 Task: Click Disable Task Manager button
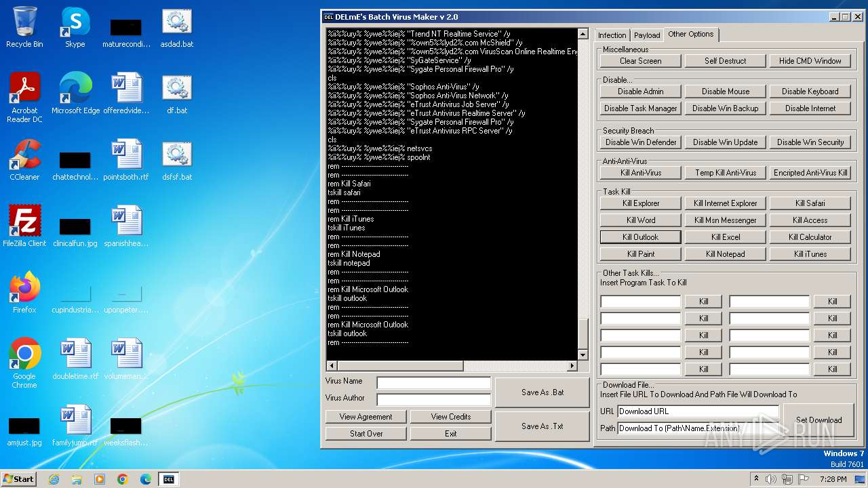point(640,108)
